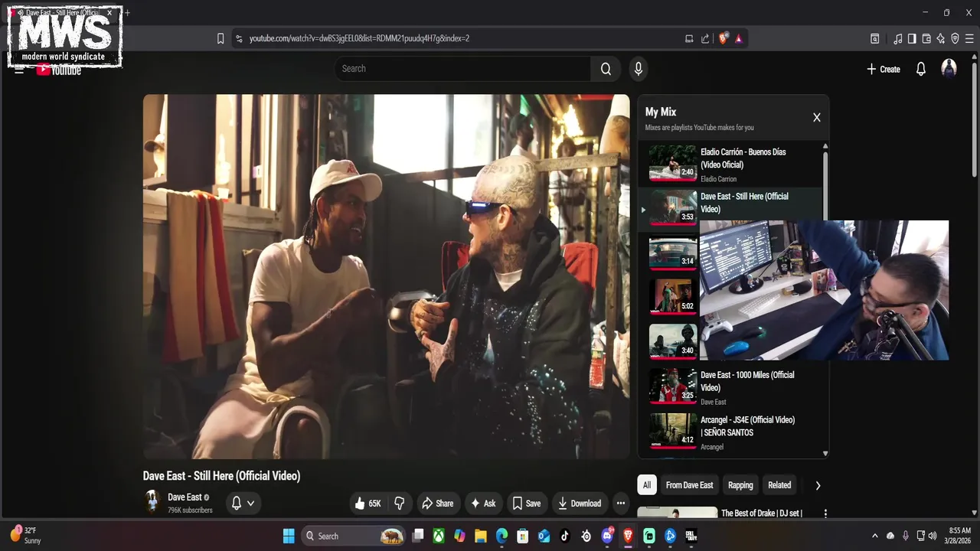Viewport: 980px width, 551px height.
Task: Click the main video player
Action: click(386, 276)
